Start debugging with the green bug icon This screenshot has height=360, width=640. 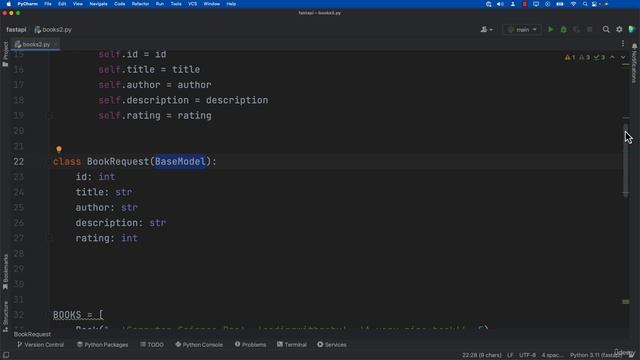564,29
